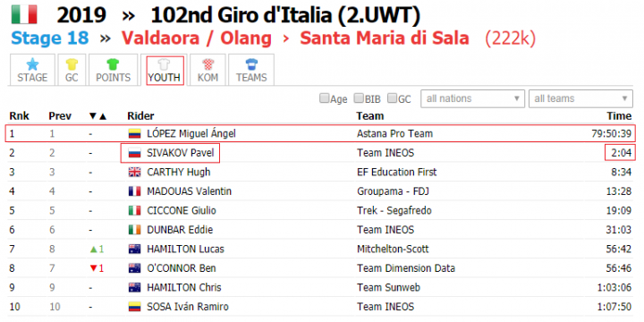Click the green up arrow for HAMILTON Lucas
This screenshot has height=322, width=644.
tap(93, 249)
